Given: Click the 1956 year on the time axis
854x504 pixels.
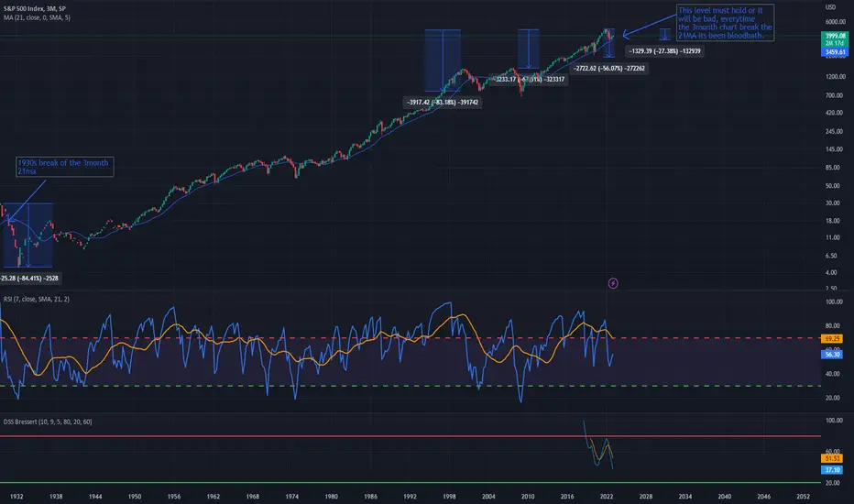Looking at the screenshot, I should point(174,497).
